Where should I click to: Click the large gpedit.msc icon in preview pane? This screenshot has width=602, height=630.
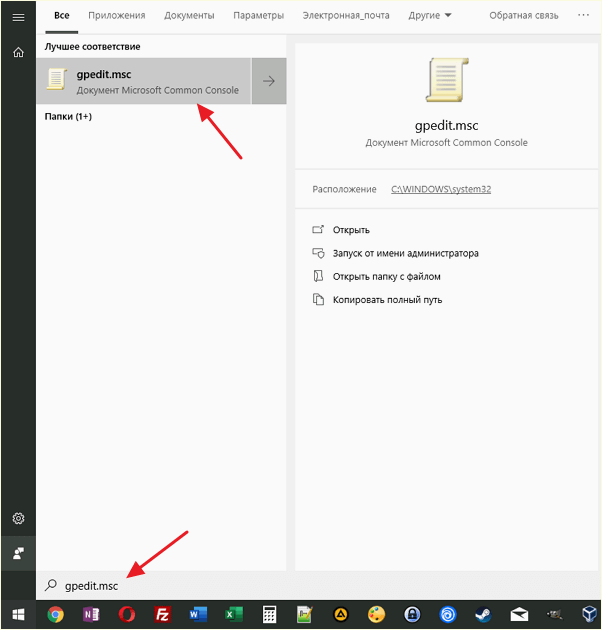pyautogui.click(x=447, y=80)
